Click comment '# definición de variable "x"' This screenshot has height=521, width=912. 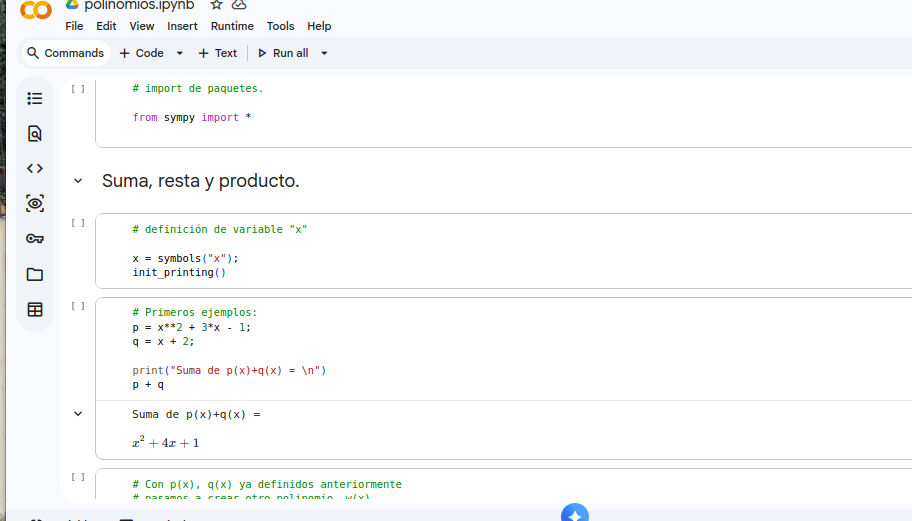point(220,229)
